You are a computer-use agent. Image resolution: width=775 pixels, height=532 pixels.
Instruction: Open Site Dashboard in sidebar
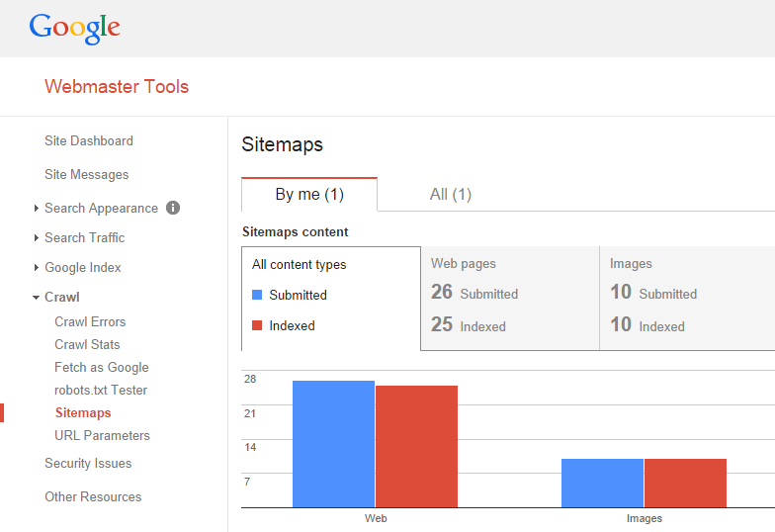tap(89, 141)
